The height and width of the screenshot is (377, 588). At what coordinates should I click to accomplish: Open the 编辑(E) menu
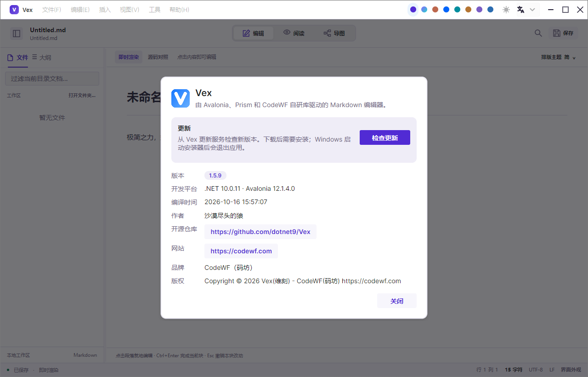[80, 10]
